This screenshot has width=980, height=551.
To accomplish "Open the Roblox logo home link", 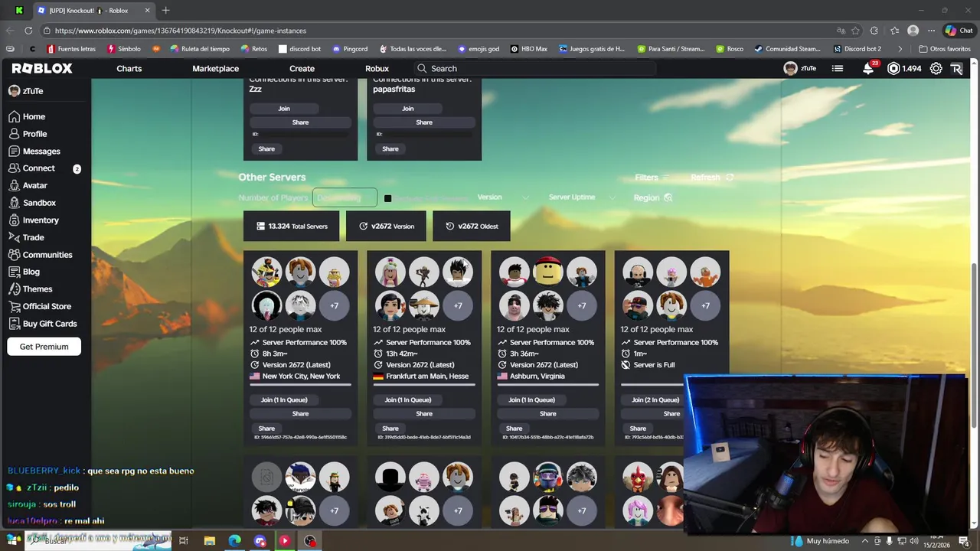I will 42,68.
